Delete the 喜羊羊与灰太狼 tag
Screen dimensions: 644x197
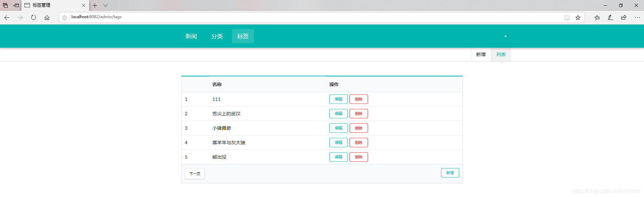coord(359,143)
